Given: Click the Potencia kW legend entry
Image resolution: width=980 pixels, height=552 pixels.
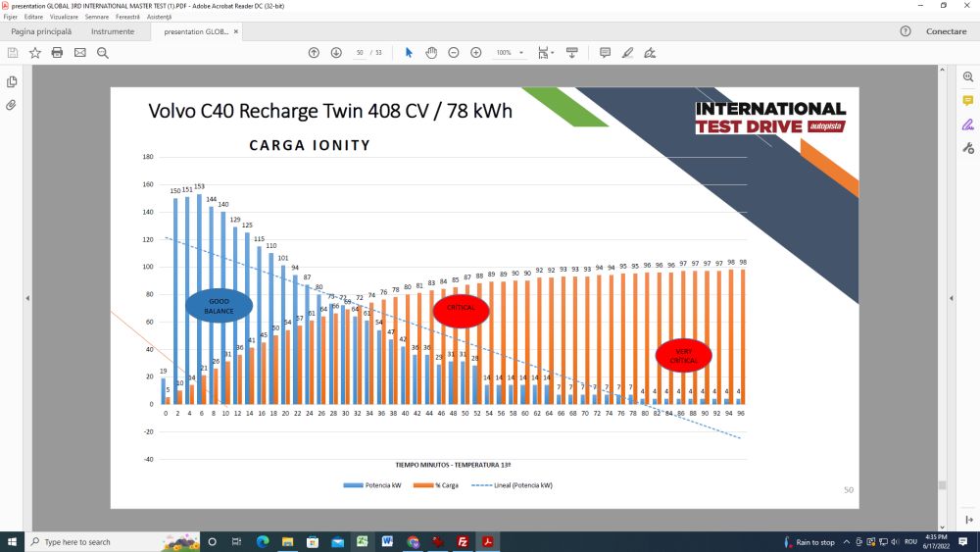Looking at the screenshot, I should click(371, 485).
